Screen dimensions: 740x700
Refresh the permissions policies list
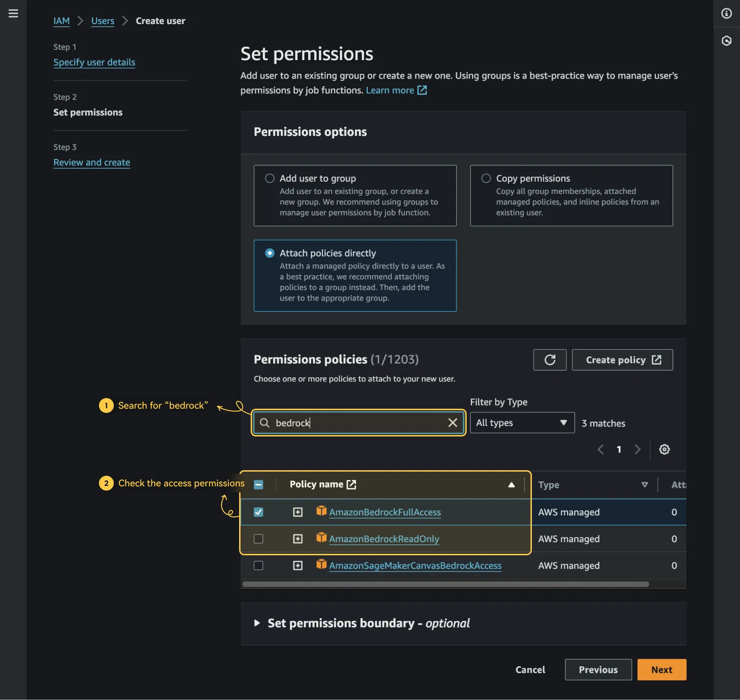tap(549, 360)
